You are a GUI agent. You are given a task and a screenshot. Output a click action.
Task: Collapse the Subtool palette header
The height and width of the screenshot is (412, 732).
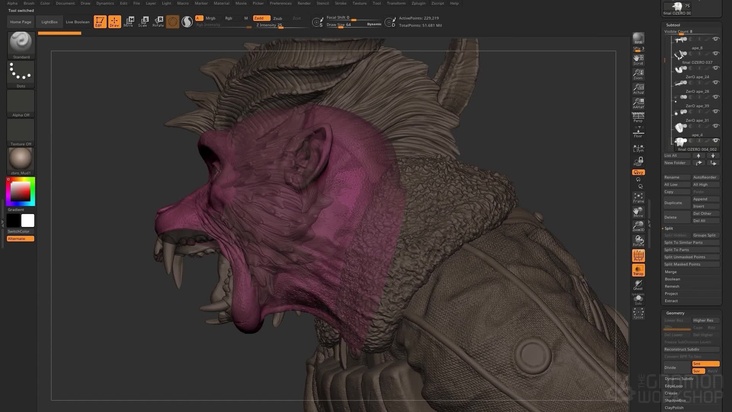tap(673, 25)
